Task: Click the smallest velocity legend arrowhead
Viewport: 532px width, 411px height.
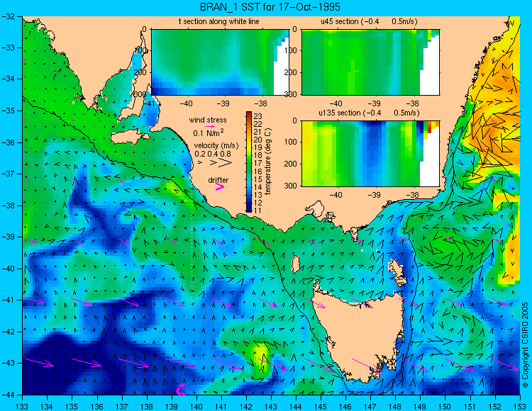Action: (200, 163)
